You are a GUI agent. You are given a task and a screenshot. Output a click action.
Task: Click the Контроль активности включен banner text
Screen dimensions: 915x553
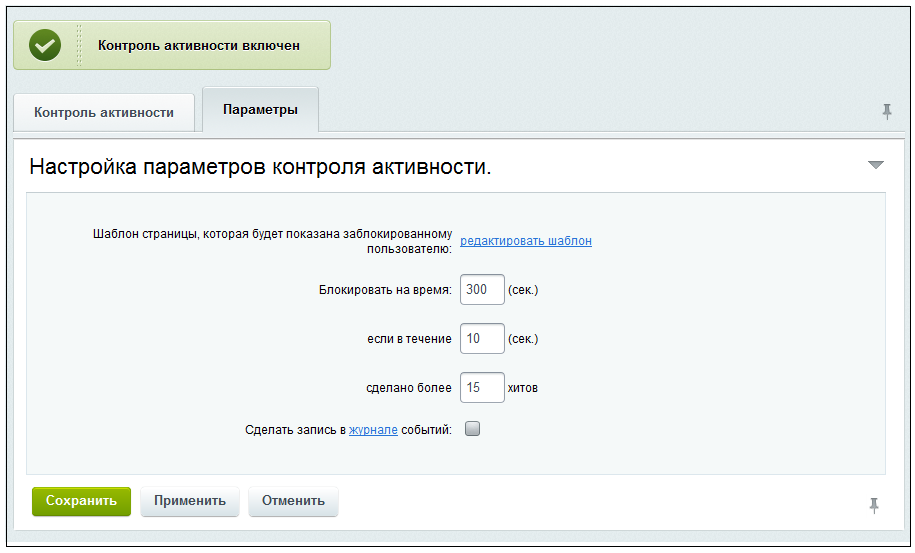point(198,46)
